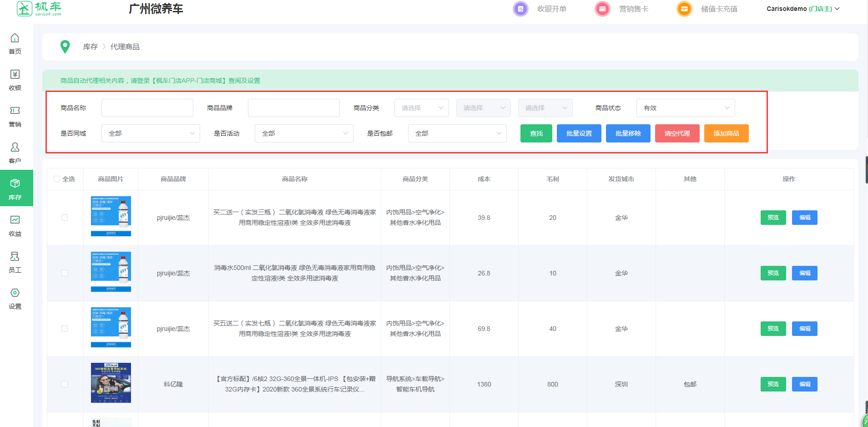The image size is (868, 427).
Task: Check the first product row checkbox
Action: pos(65,218)
